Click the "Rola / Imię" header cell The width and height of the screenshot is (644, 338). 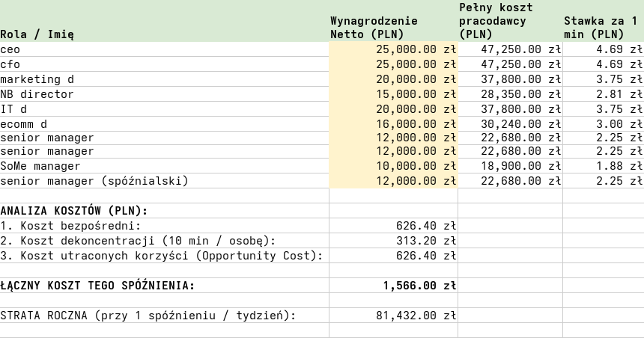[x=37, y=34]
